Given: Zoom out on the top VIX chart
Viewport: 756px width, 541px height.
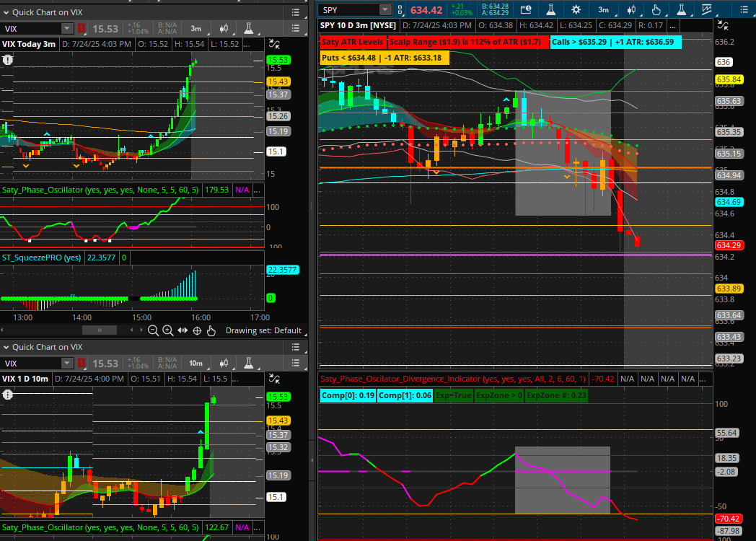Looking at the screenshot, I should [x=153, y=331].
